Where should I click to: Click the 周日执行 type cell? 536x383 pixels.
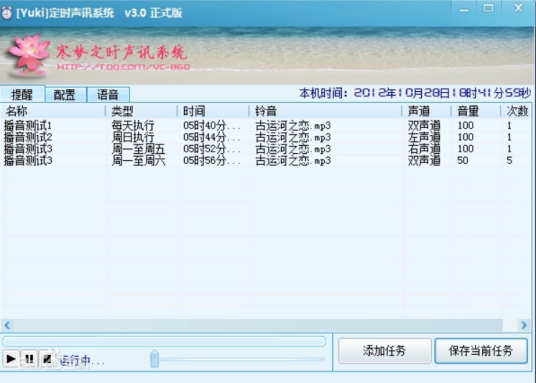click(133, 137)
